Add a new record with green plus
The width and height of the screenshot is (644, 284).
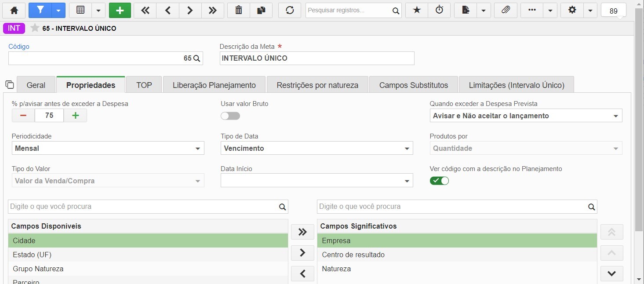(120, 10)
